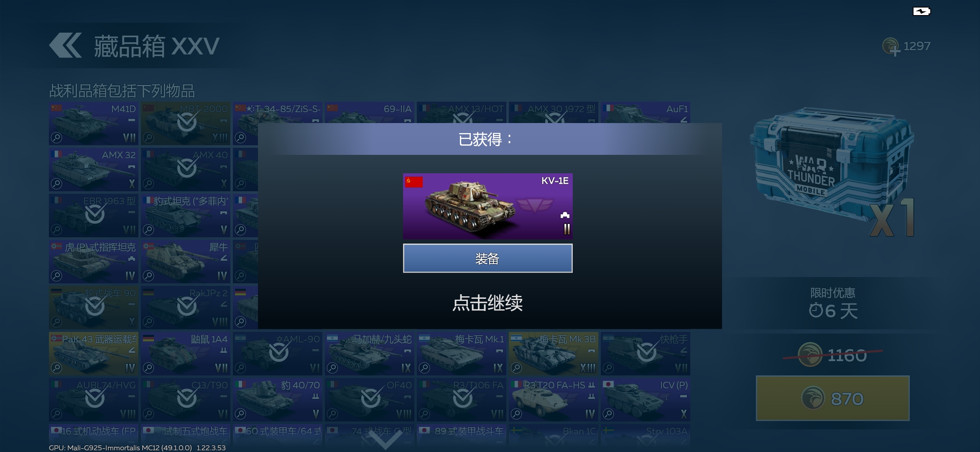Go back using the double-chevron arrow
Viewport: 980px width, 452px height.
tap(65, 45)
